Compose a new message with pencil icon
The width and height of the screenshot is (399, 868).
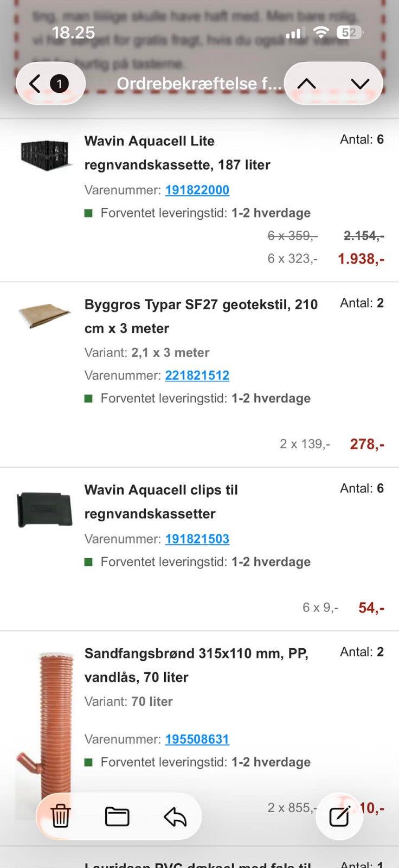(340, 816)
